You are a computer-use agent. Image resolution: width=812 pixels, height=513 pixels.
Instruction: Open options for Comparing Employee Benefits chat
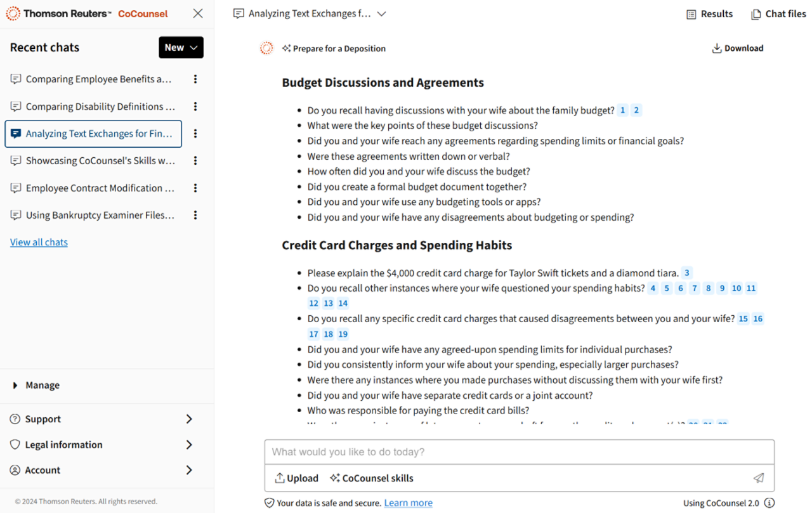[195, 79]
